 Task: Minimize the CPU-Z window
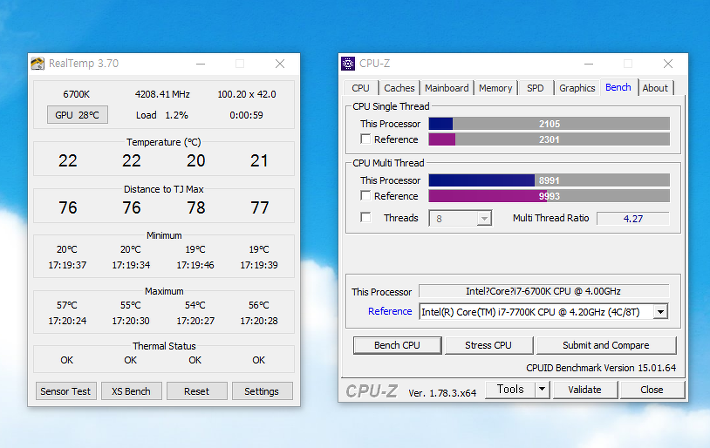(x=589, y=64)
